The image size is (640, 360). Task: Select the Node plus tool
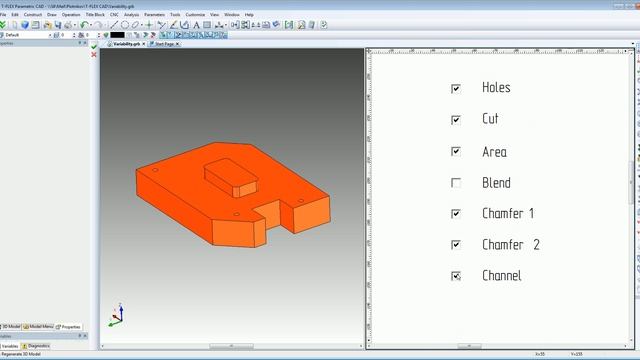tap(149, 25)
